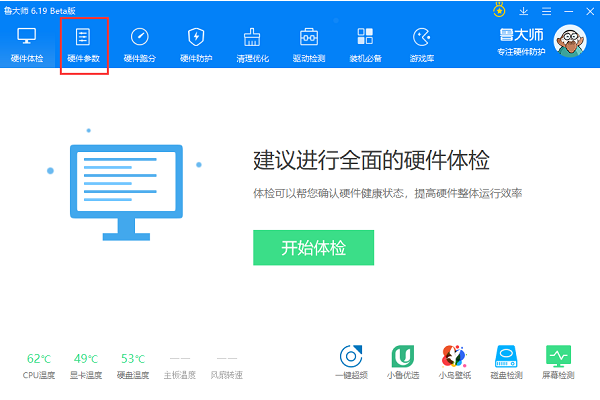This screenshot has height=400, width=600.
Task: Go to the 硬件防护 hardware protection tab
Action: pos(196,45)
